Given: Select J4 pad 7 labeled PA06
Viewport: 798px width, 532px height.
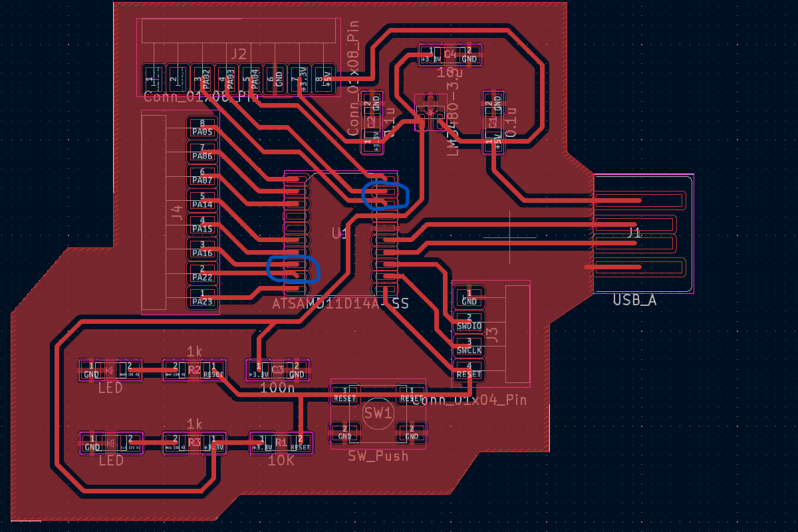Looking at the screenshot, I should (202, 152).
